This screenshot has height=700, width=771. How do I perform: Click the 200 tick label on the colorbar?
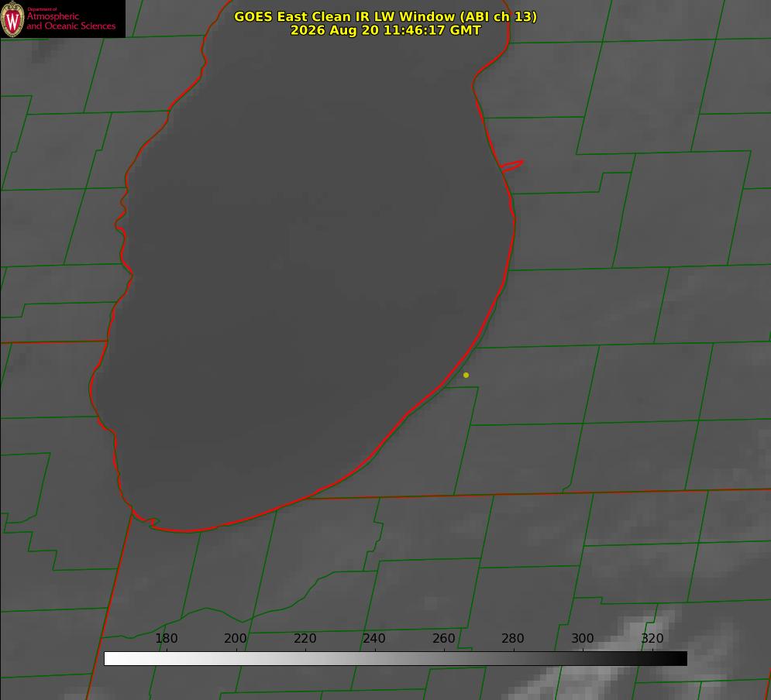tap(236, 638)
